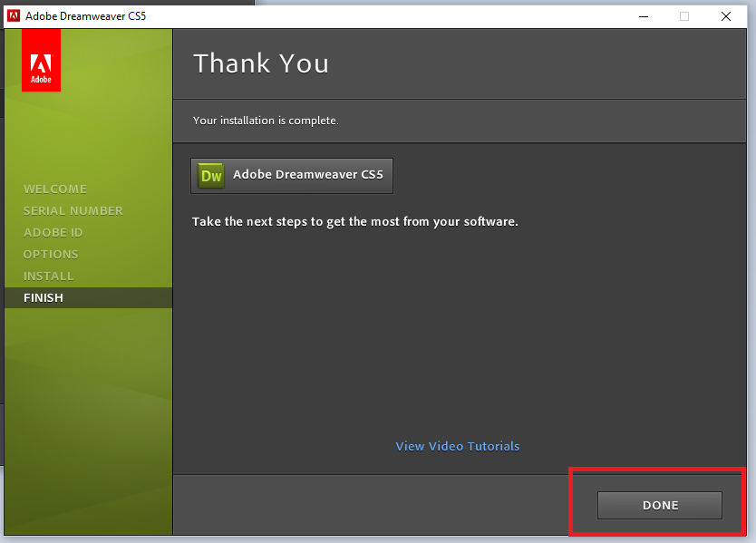Click the Dw Dreamweaver product icon
Viewport: 756px width, 543px height.
(x=211, y=176)
